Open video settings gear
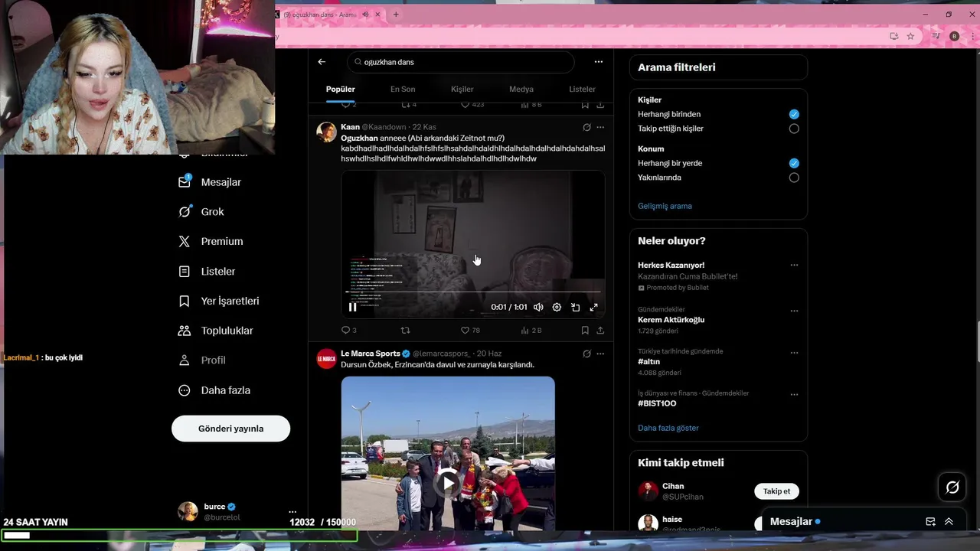980x551 pixels. click(557, 307)
